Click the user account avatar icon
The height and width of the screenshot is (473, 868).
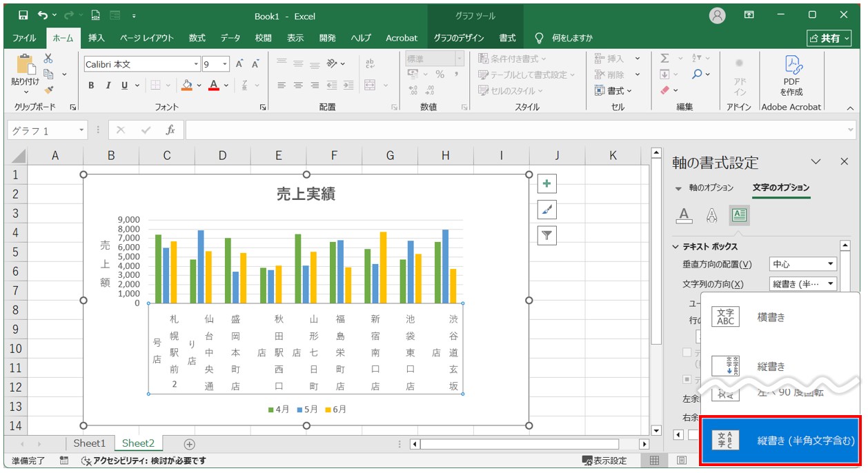click(x=718, y=15)
